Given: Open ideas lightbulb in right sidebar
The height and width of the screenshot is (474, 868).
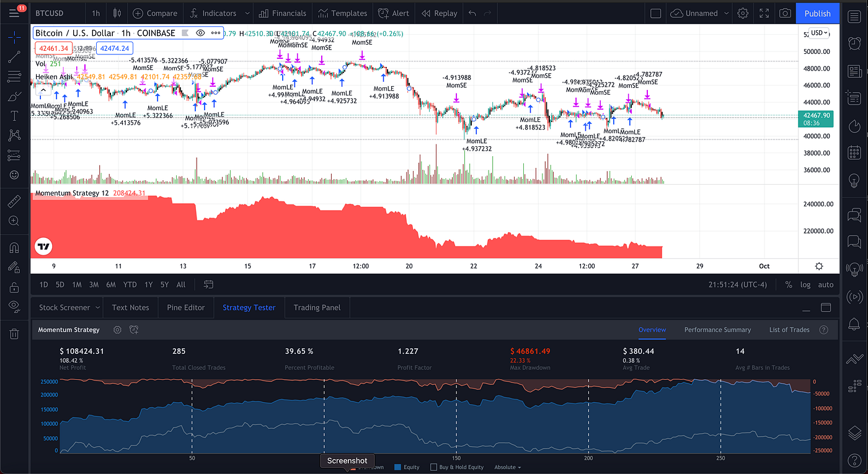Looking at the screenshot, I should 854,180.
